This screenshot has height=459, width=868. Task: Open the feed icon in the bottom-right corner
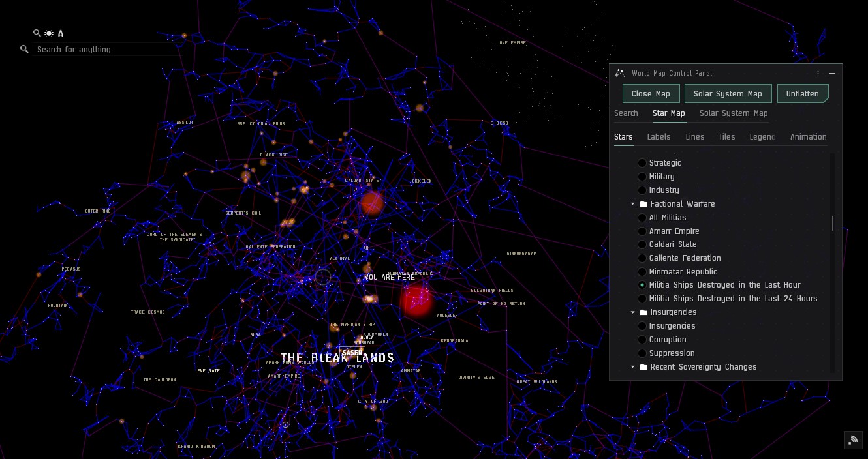(852, 439)
